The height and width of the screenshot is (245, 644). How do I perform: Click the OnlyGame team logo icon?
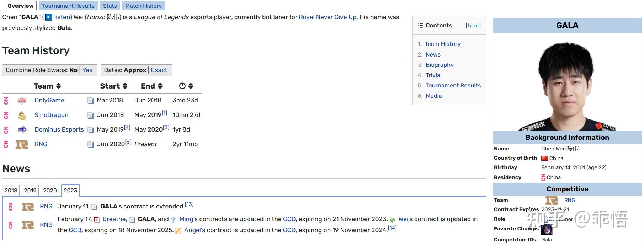(x=22, y=101)
